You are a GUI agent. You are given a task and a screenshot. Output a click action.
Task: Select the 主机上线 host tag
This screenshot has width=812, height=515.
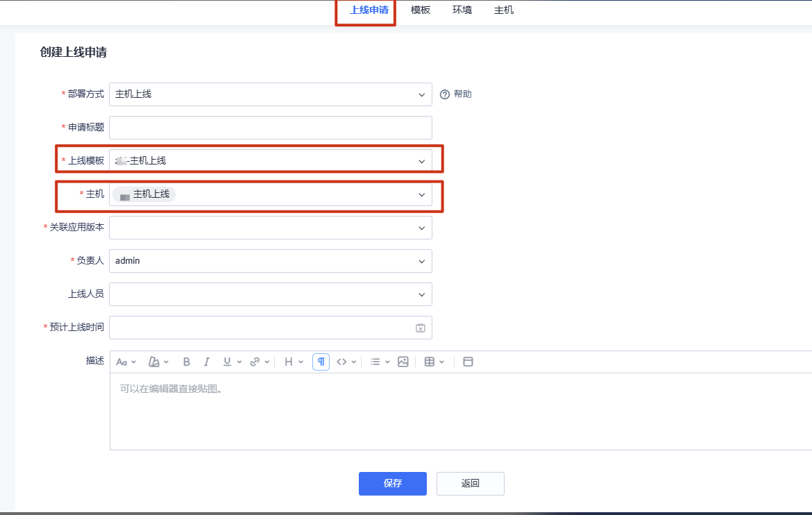point(144,194)
